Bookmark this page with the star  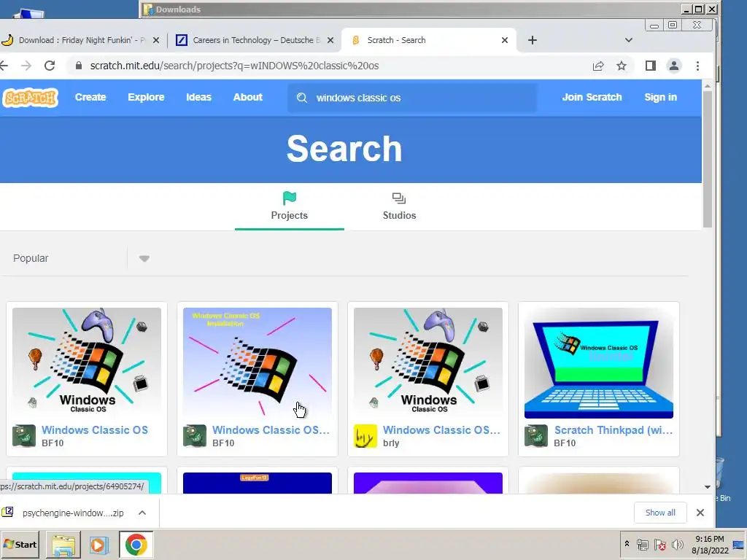(622, 66)
